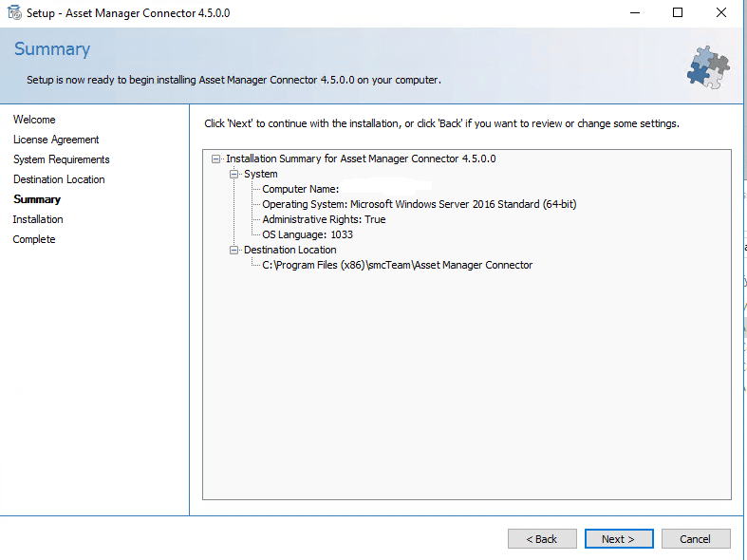
Task: Open System Requirements step in sidebar
Action: point(62,159)
